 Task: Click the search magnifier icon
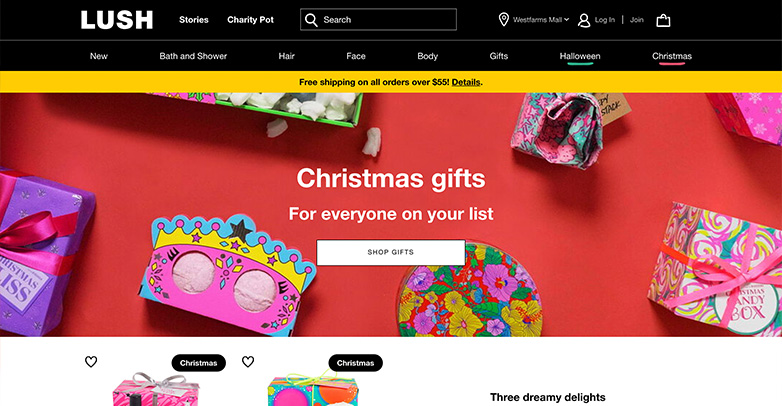[x=311, y=20]
